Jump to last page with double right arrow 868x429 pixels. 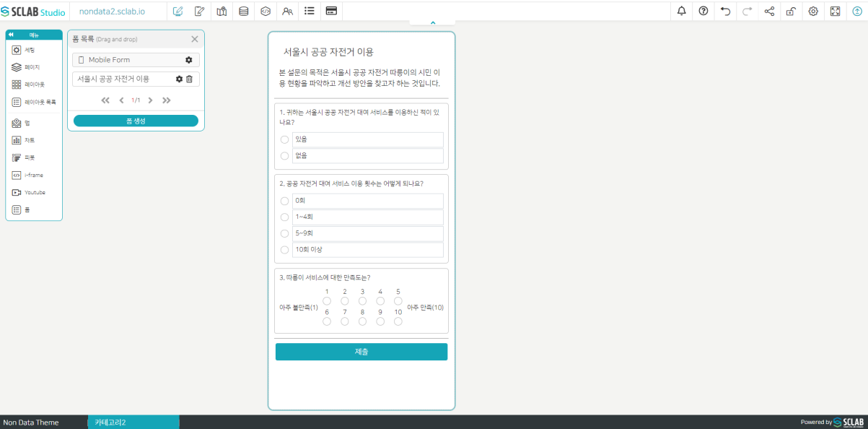(x=166, y=100)
